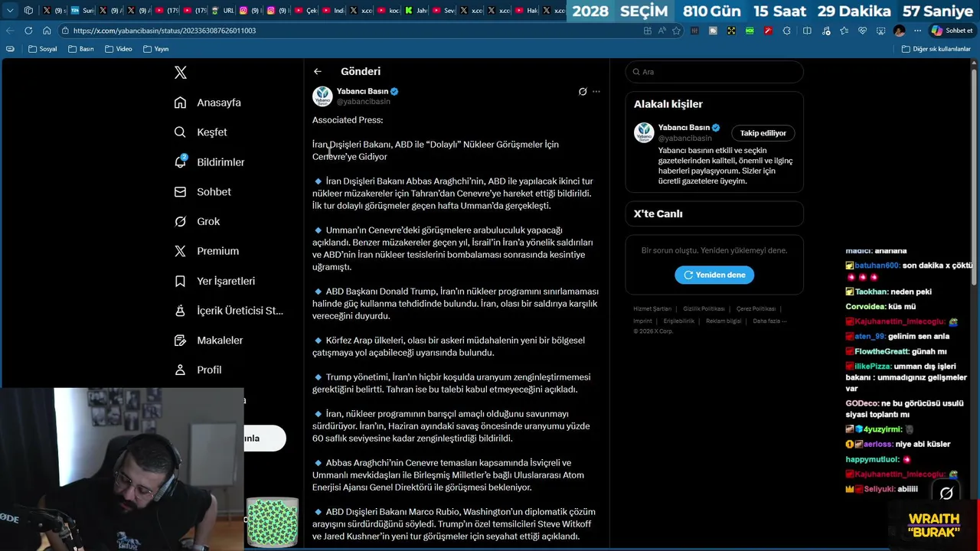Open Makaleler in the sidebar
980x551 pixels.
click(x=208, y=341)
